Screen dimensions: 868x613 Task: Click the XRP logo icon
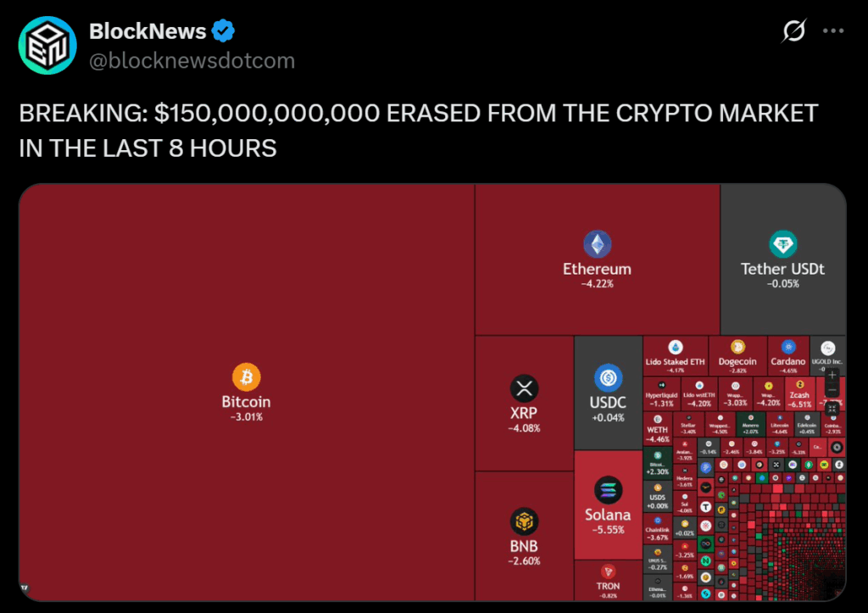click(525, 387)
